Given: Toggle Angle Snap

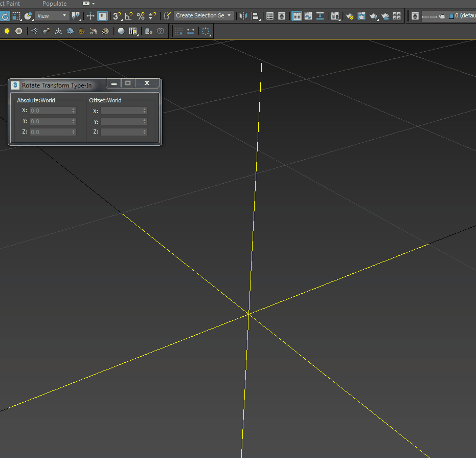Looking at the screenshot, I should tap(129, 16).
